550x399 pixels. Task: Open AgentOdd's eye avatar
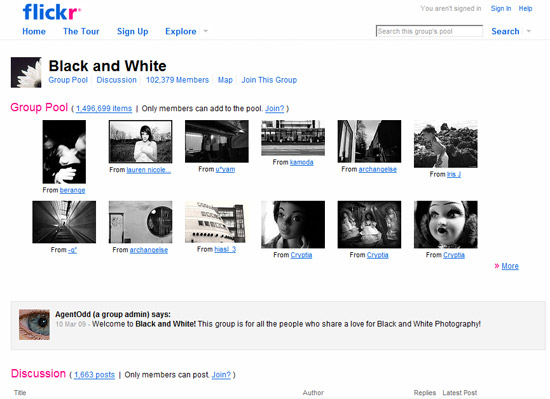pyautogui.click(x=34, y=325)
